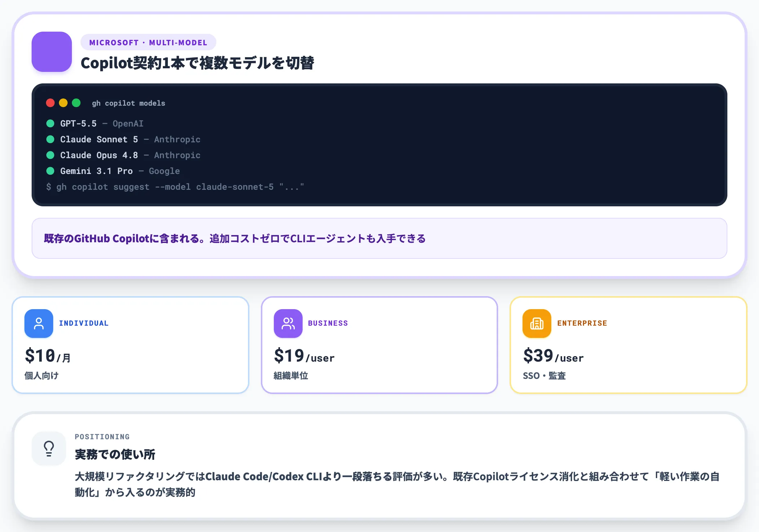Click the BUSINESS label

pos(328,323)
